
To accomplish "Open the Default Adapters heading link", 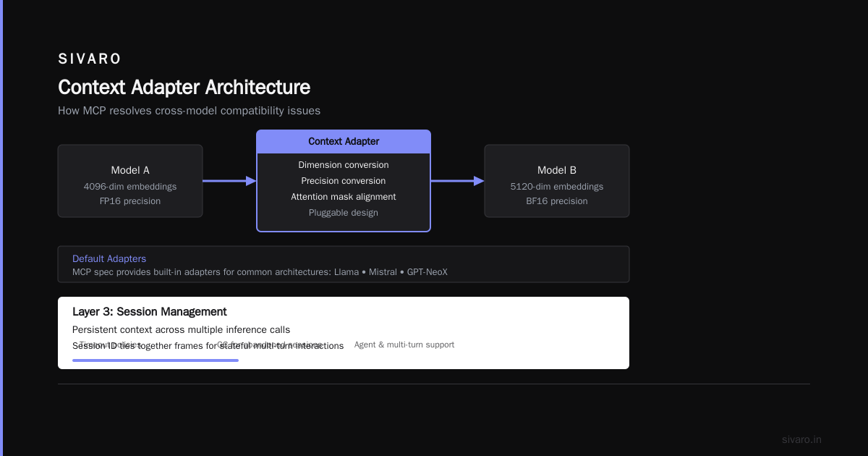I will pyautogui.click(x=109, y=258).
